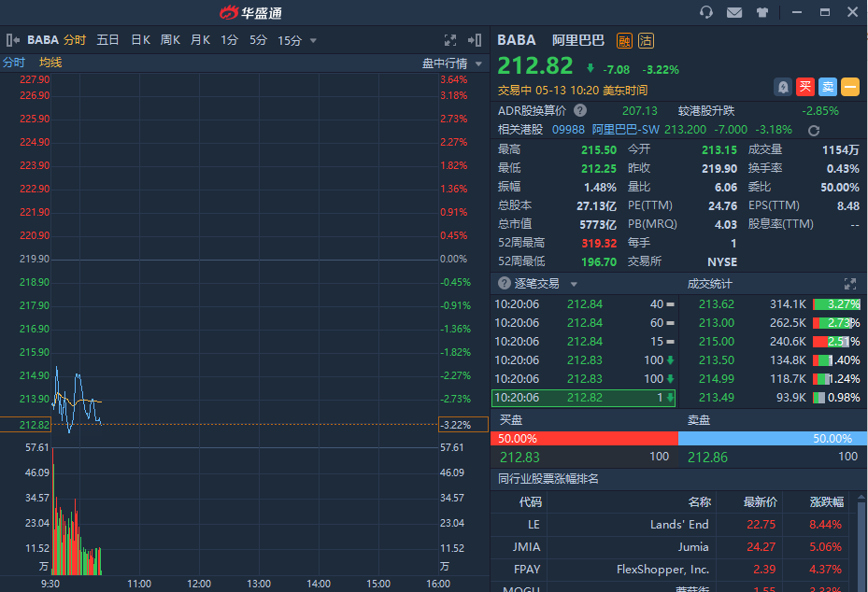
Task: Toggle the 均线 average line legend
Action: [50, 63]
